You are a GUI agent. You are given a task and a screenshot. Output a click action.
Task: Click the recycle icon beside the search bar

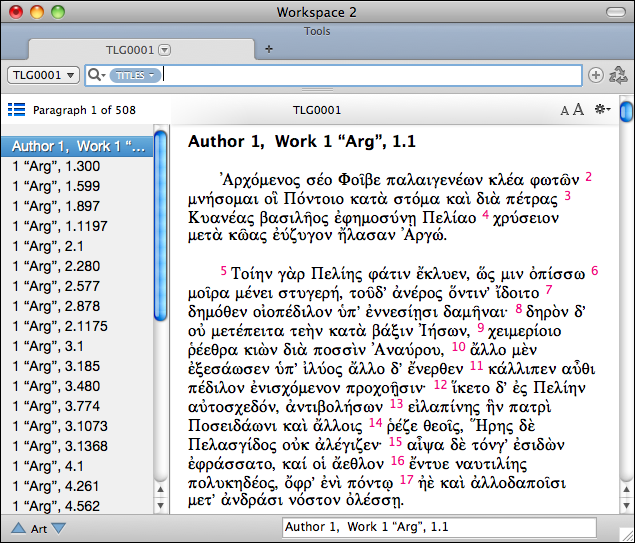coord(617,75)
